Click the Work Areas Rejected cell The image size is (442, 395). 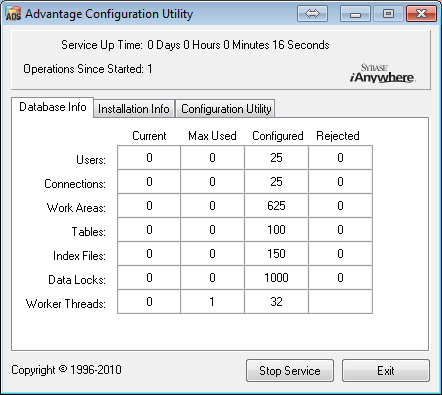click(x=340, y=206)
